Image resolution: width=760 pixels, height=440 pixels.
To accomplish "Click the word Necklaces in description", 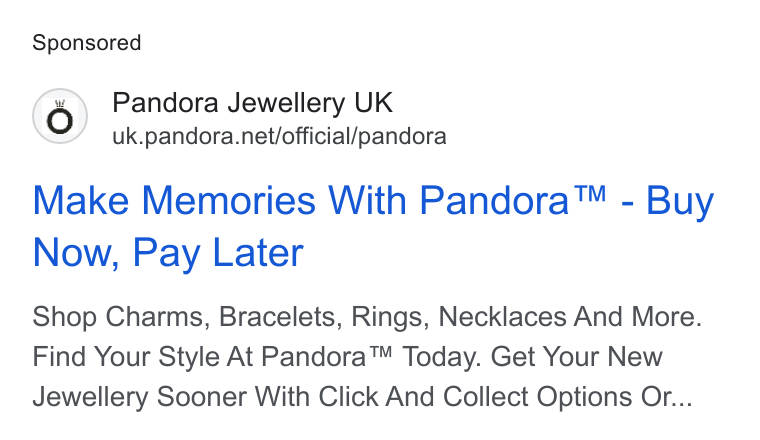I will click(502, 317).
